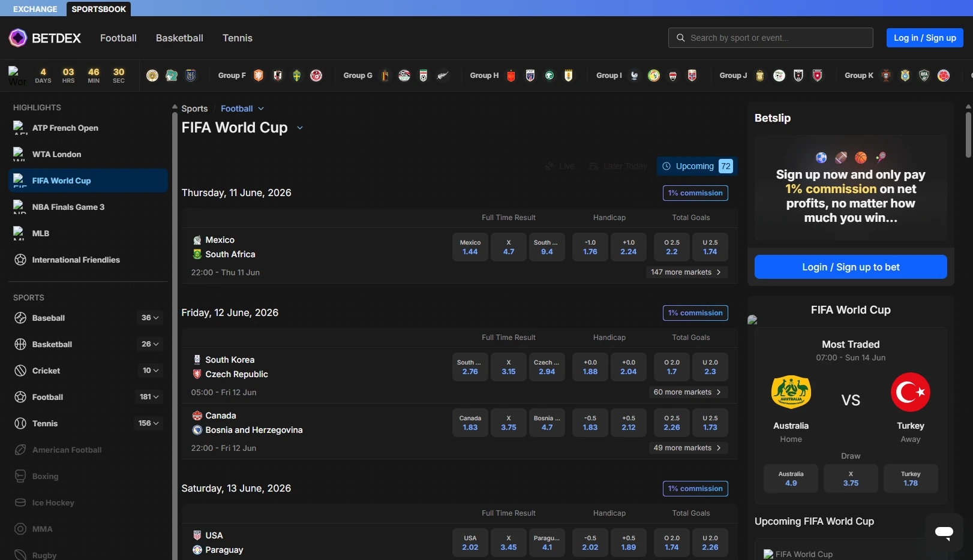Click Login / Sign up to bet

[x=851, y=267]
